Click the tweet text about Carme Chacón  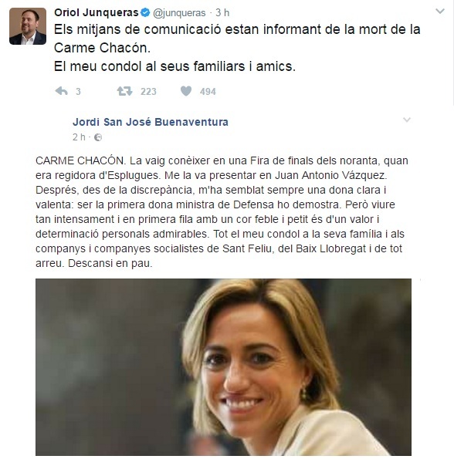pos(237,48)
